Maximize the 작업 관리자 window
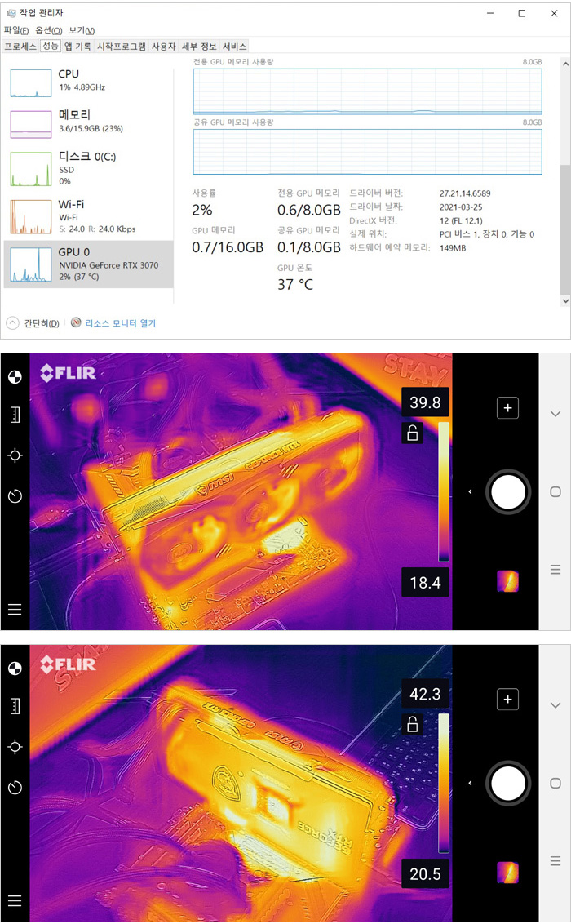 pyautogui.click(x=521, y=13)
